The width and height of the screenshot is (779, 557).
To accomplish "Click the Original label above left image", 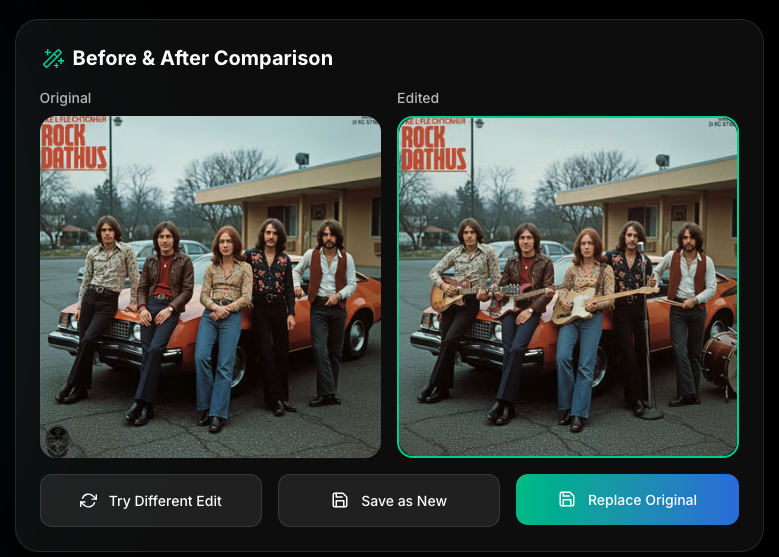I will [x=66, y=98].
